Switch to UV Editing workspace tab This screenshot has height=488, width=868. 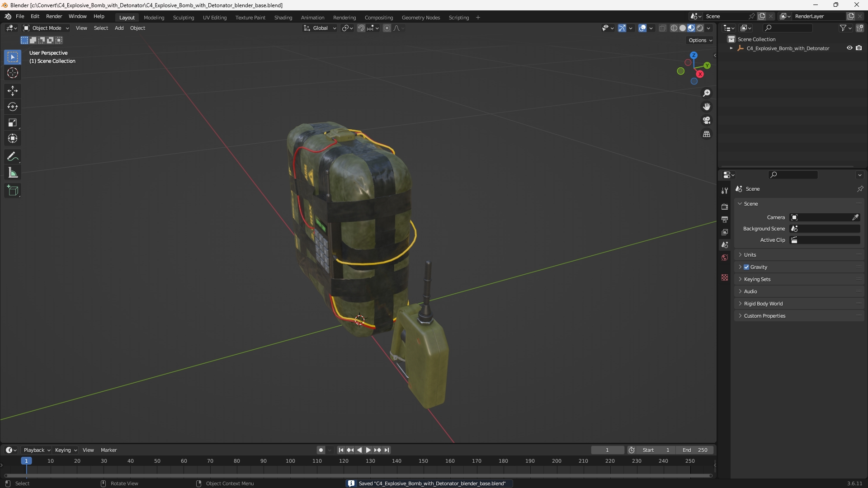[x=215, y=18]
